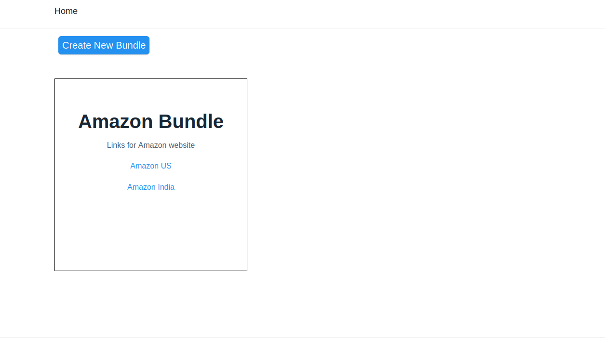The image size is (605, 364).
Task: Focus the bundle card title text
Action: pos(151,121)
